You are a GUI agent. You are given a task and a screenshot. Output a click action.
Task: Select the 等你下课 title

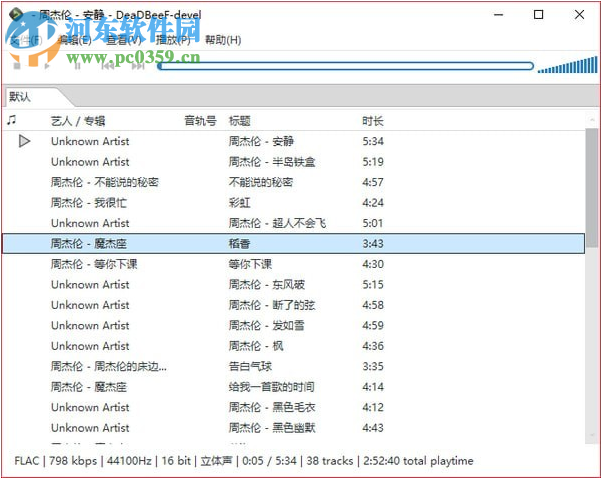click(251, 266)
